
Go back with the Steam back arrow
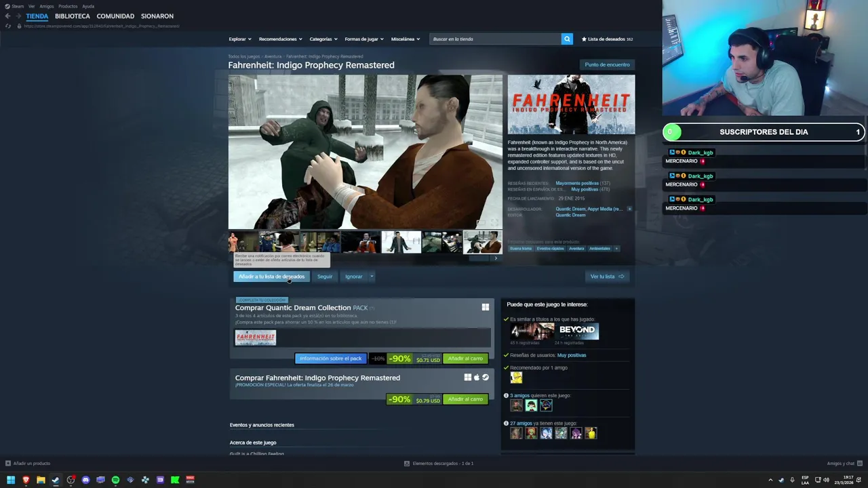[x=7, y=16]
